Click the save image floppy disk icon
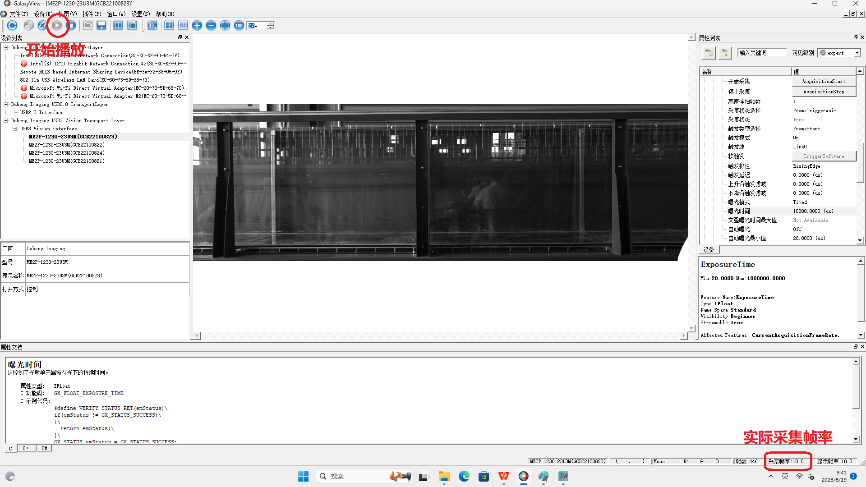 102,24
